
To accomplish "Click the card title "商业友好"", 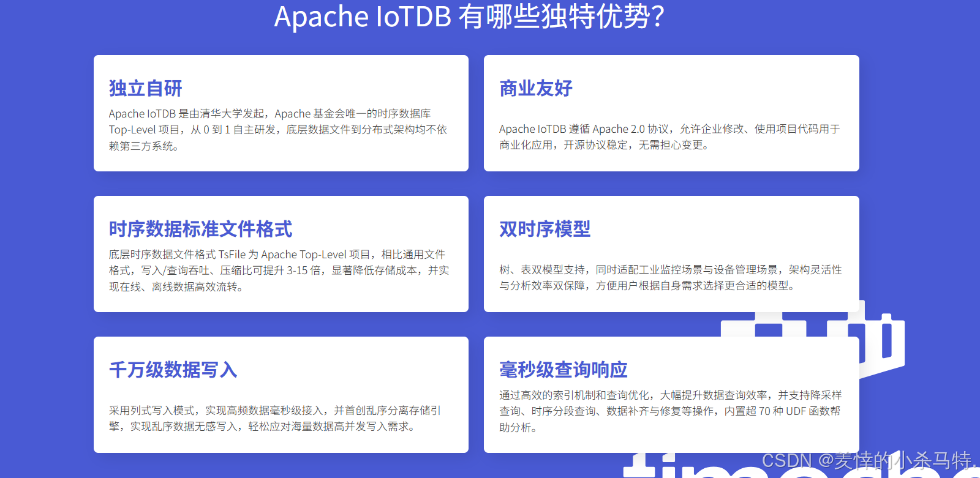I will (x=536, y=88).
